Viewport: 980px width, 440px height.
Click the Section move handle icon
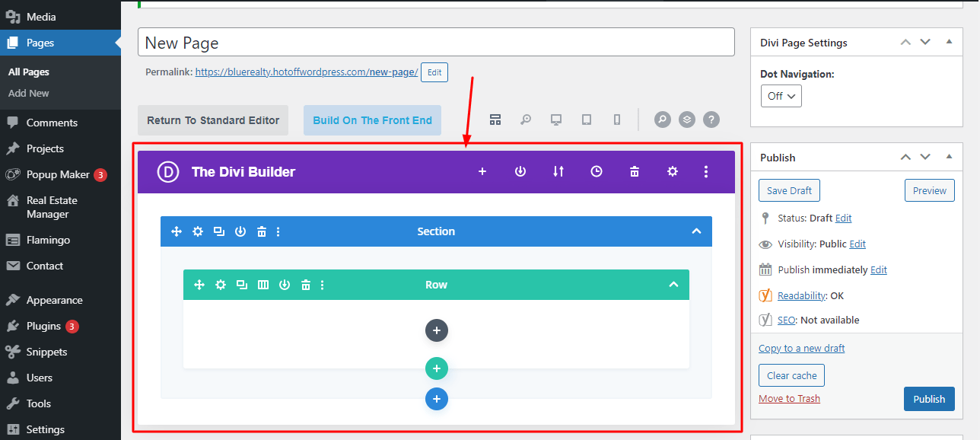pos(177,231)
